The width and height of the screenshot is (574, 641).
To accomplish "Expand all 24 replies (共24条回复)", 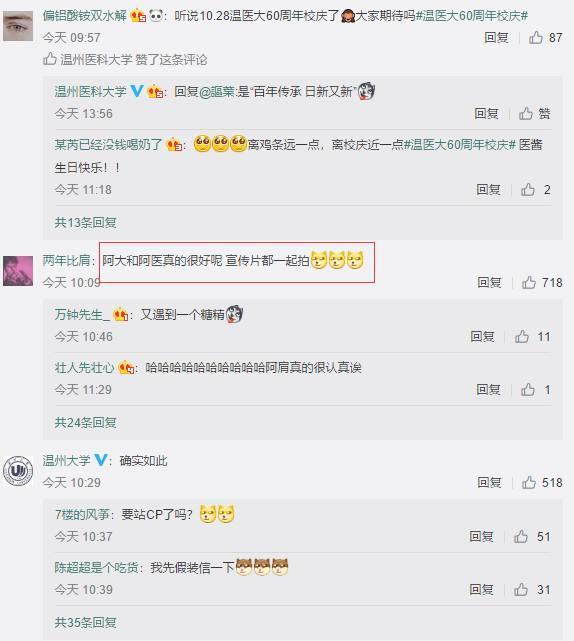I will [85, 423].
